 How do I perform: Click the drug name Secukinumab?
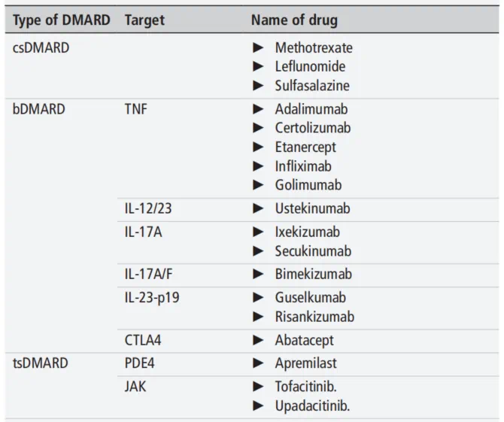pos(313,250)
